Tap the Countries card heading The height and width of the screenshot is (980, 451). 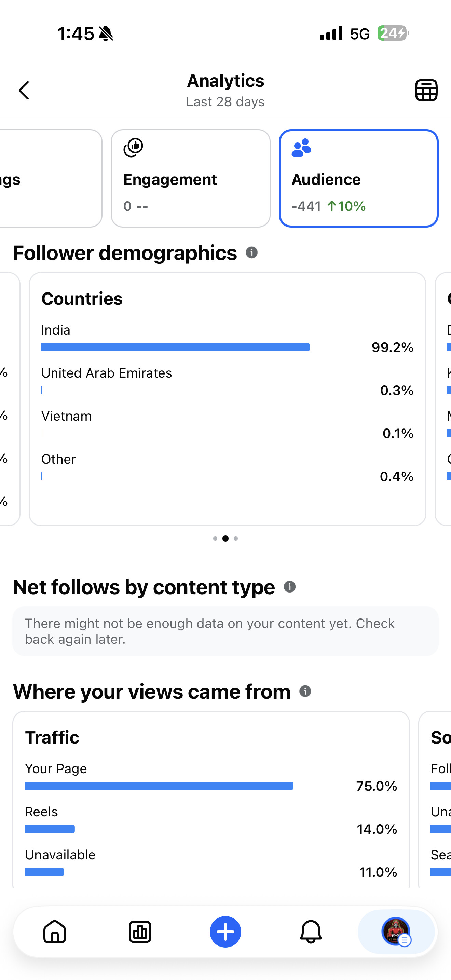[x=82, y=299]
